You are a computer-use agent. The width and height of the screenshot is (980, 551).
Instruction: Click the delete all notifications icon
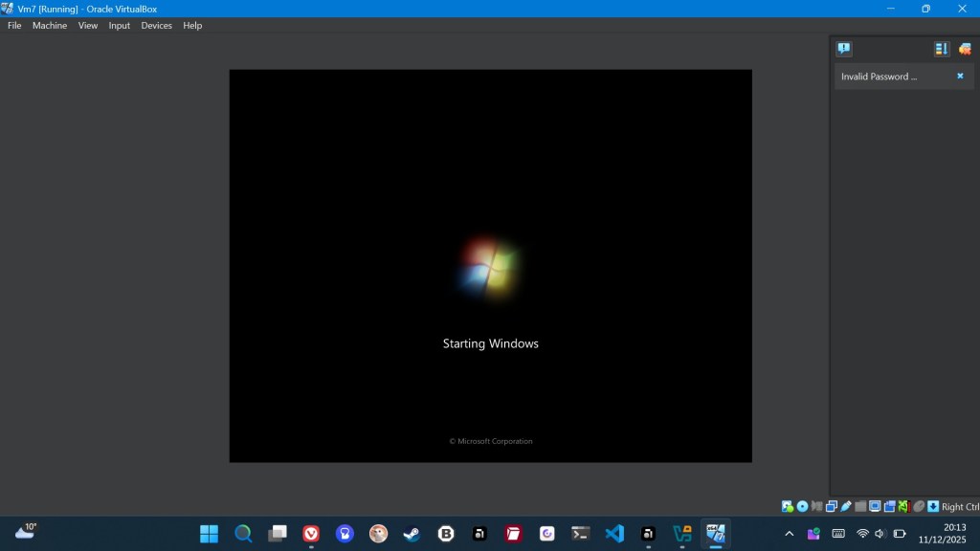965,48
